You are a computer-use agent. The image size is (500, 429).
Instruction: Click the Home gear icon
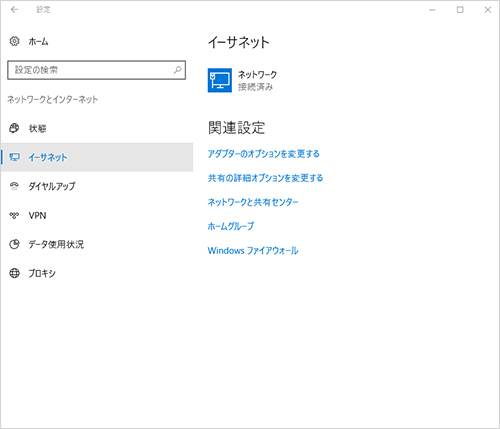point(14,41)
